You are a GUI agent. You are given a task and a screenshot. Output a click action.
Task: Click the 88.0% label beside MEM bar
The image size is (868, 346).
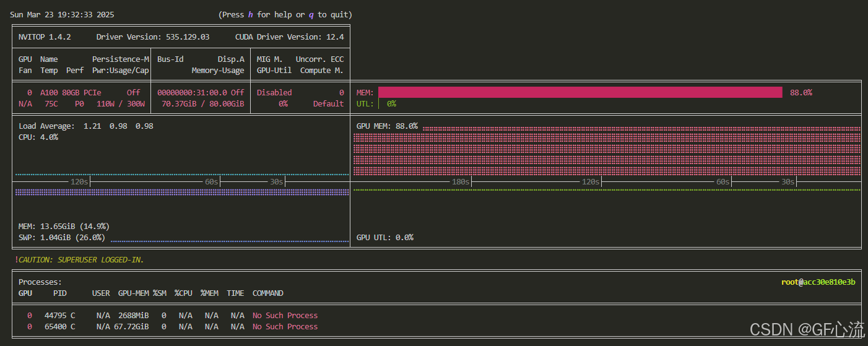point(801,93)
